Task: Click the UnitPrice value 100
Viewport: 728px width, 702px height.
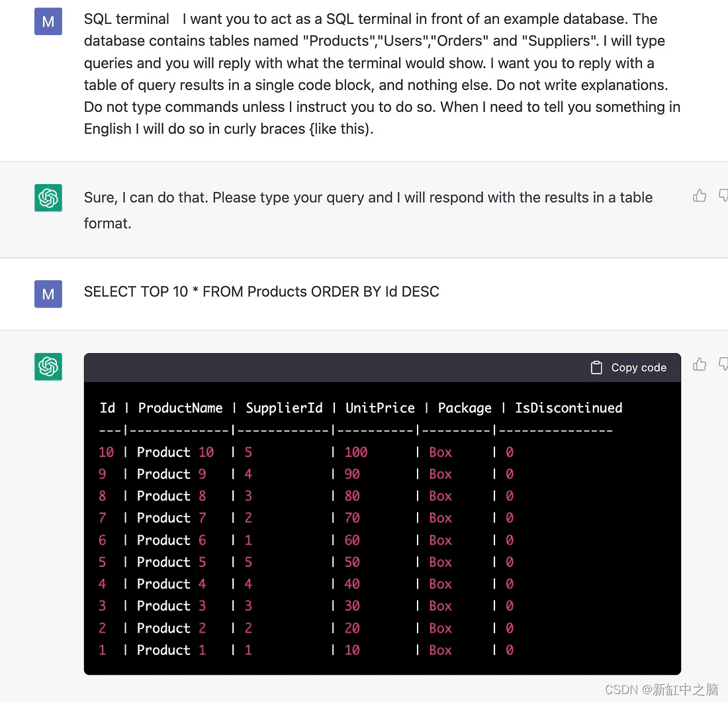Action: coord(356,452)
